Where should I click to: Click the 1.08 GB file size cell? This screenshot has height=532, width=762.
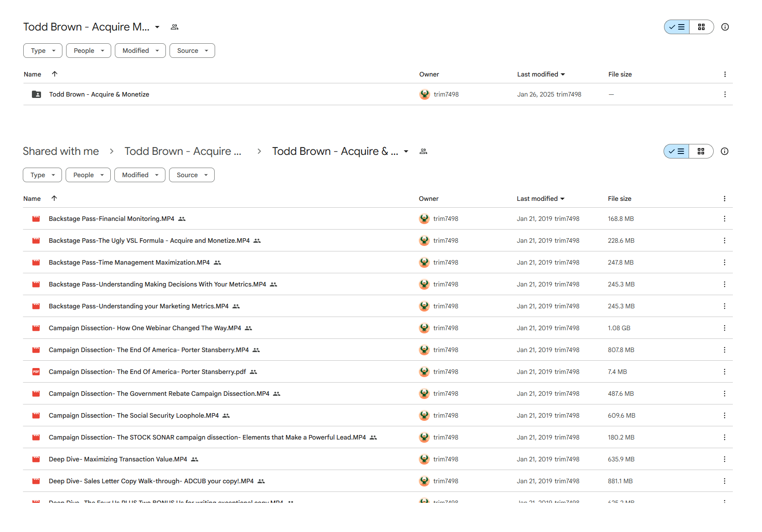coord(619,328)
